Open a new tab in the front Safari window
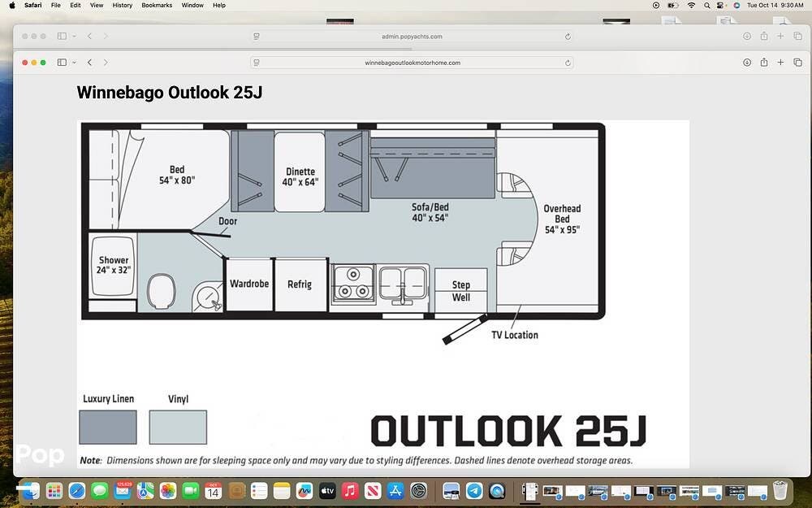 point(781,63)
